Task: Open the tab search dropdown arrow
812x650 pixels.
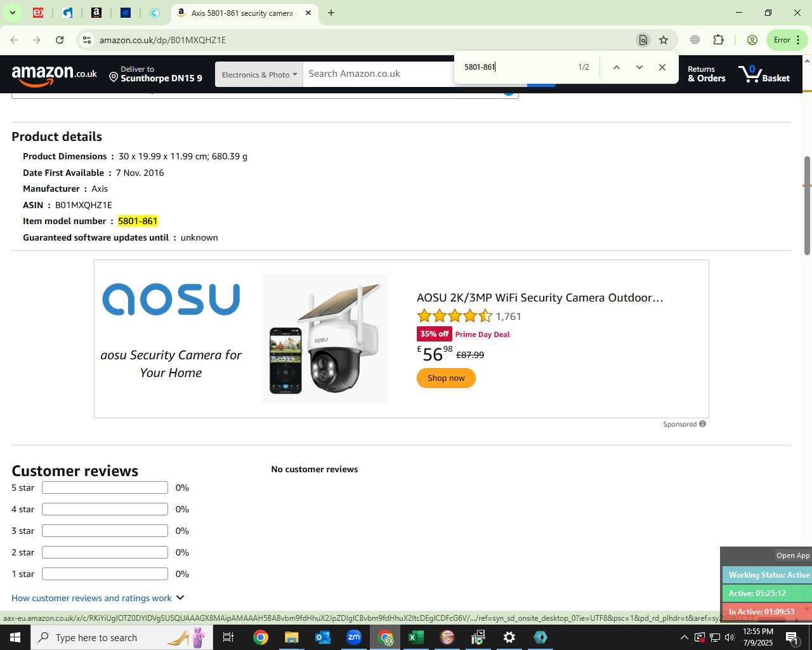Action: [x=12, y=13]
